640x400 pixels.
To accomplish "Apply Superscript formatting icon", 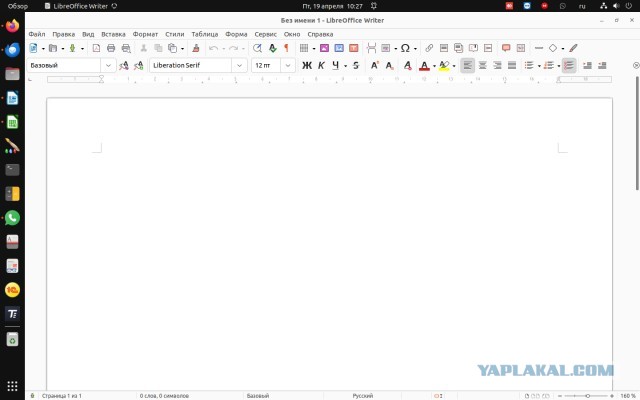I will [374, 65].
